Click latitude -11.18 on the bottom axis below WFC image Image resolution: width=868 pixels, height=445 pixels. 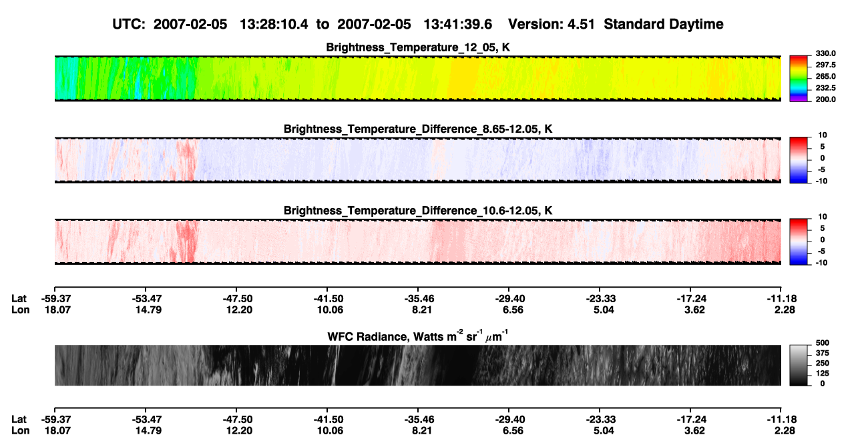(781, 420)
